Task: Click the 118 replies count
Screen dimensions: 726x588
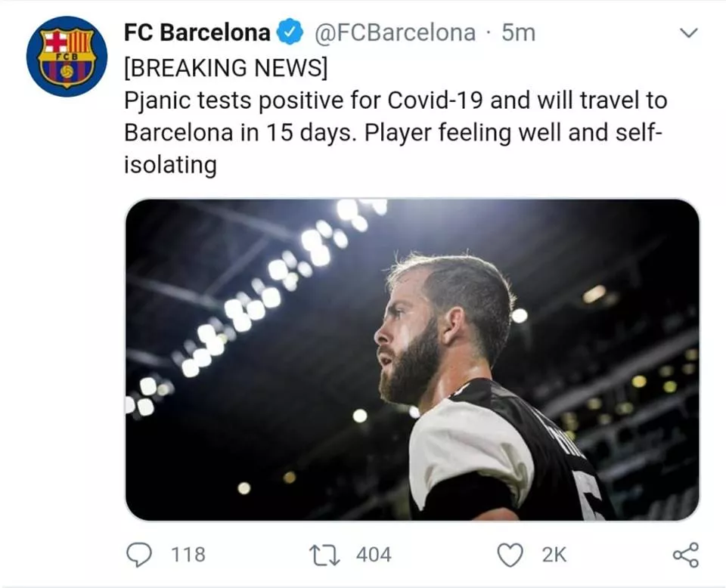Action: point(188,555)
